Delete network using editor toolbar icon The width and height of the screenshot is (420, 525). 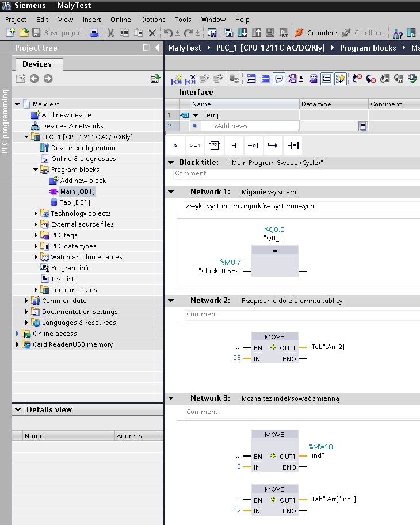click(x=190, y=79)
